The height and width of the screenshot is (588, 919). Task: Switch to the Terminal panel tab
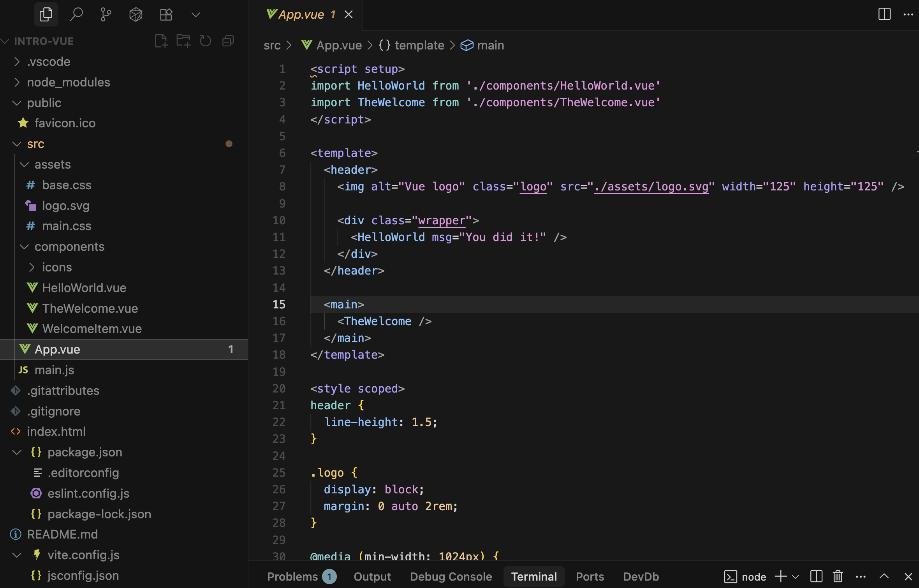point(534,577)
